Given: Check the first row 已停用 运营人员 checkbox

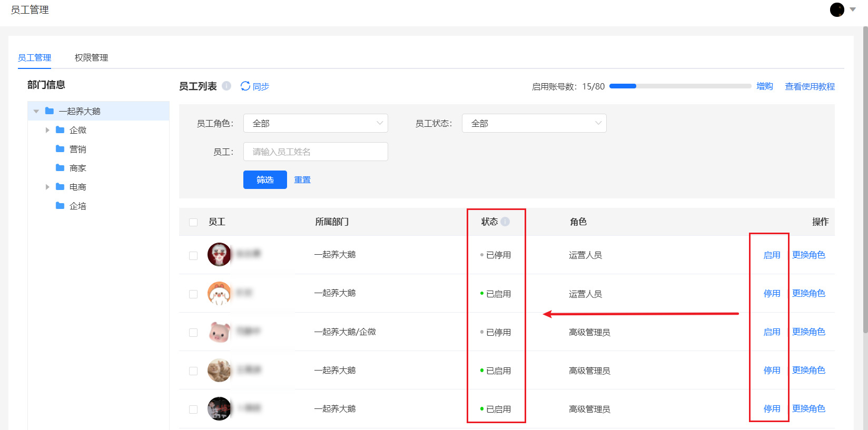Looking at the screenshot, I should [x=193, y=255].
